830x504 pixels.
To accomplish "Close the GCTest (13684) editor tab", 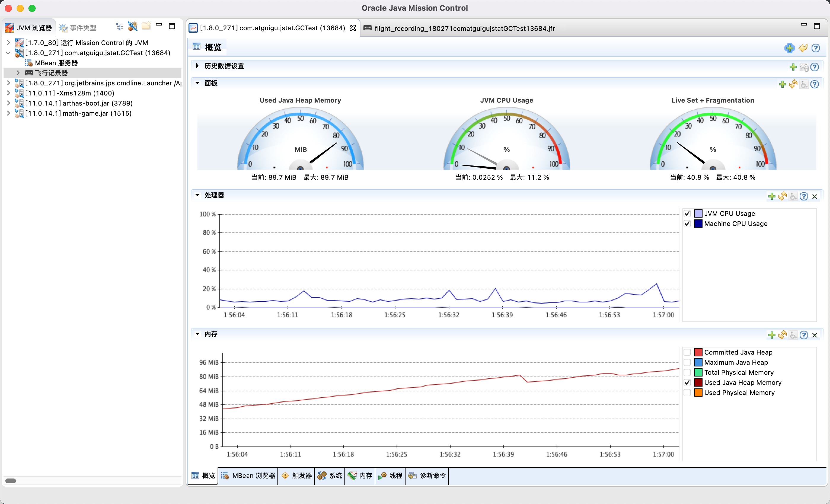I will 352,28.
